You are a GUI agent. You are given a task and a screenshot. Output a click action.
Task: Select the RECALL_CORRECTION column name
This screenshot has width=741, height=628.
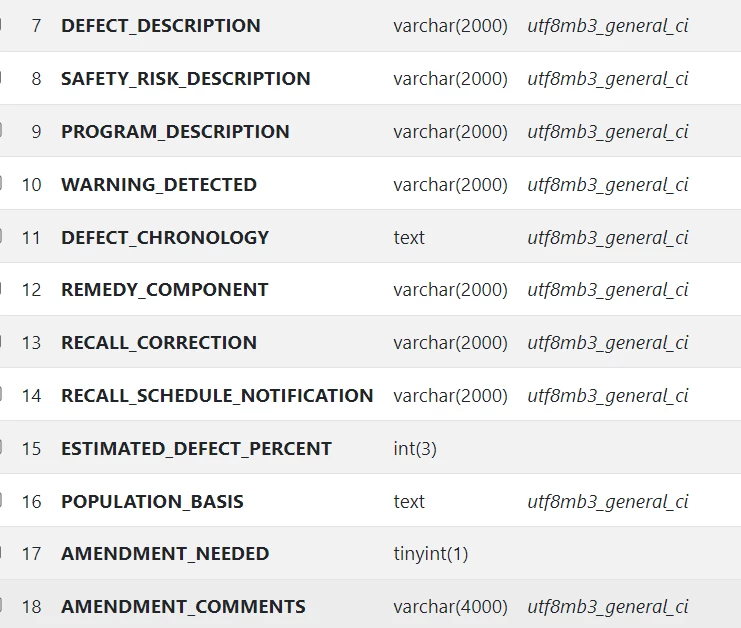[x=159, y=343]
